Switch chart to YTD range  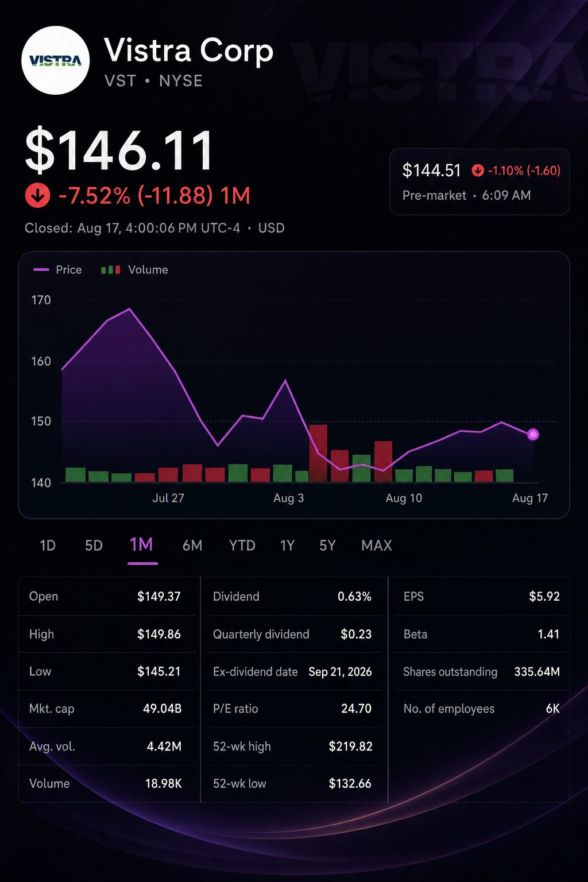[242, 546]
